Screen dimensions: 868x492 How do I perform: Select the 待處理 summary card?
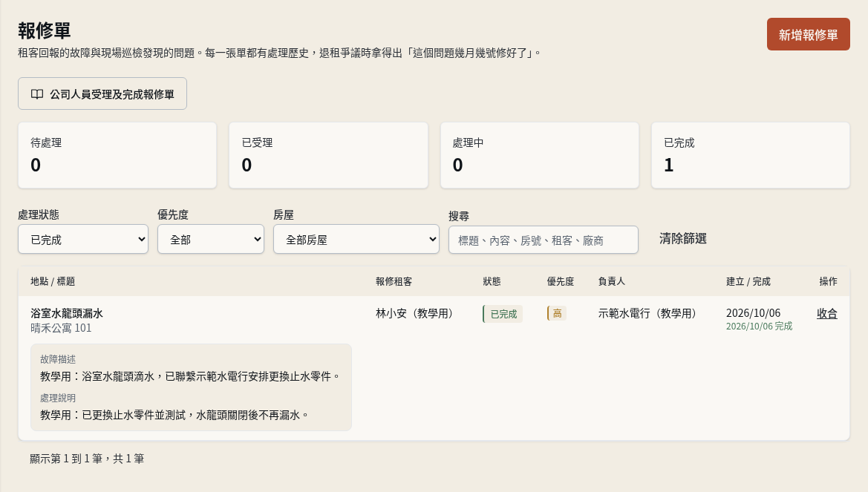point(117,156)
